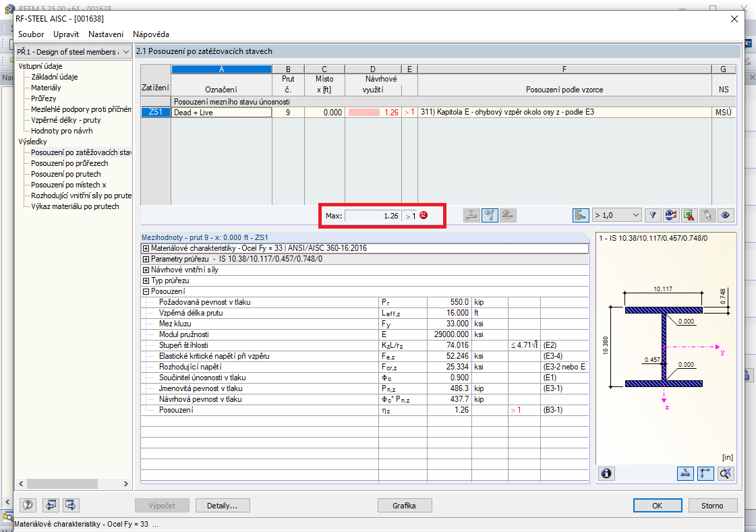Click navigator scrollbar right arrow

pos(126,483)
